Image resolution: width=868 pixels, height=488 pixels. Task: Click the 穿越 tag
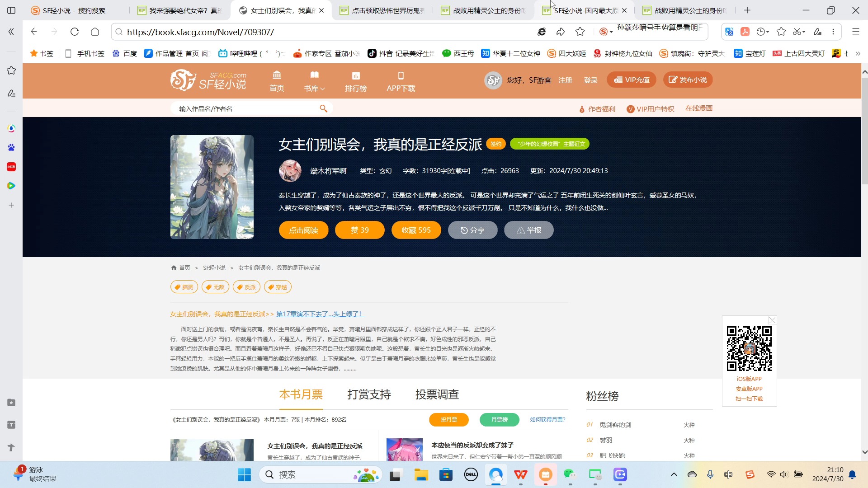278,287
